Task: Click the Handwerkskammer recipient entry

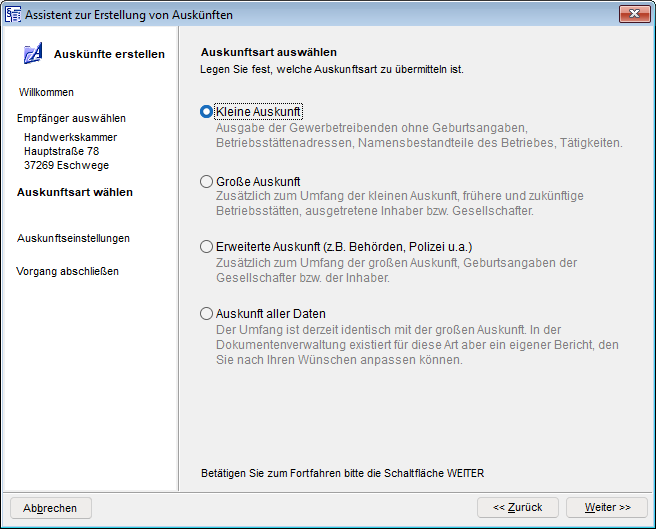Action: coord(70,137)
